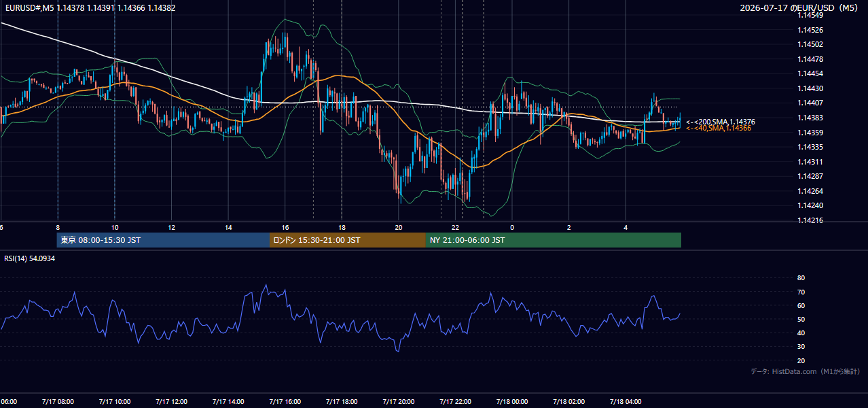Viewport: 868px width, 408px height.
Task: Click the RSI(14) 54.0934 indicator label
Action: click(x=29, y=258)
